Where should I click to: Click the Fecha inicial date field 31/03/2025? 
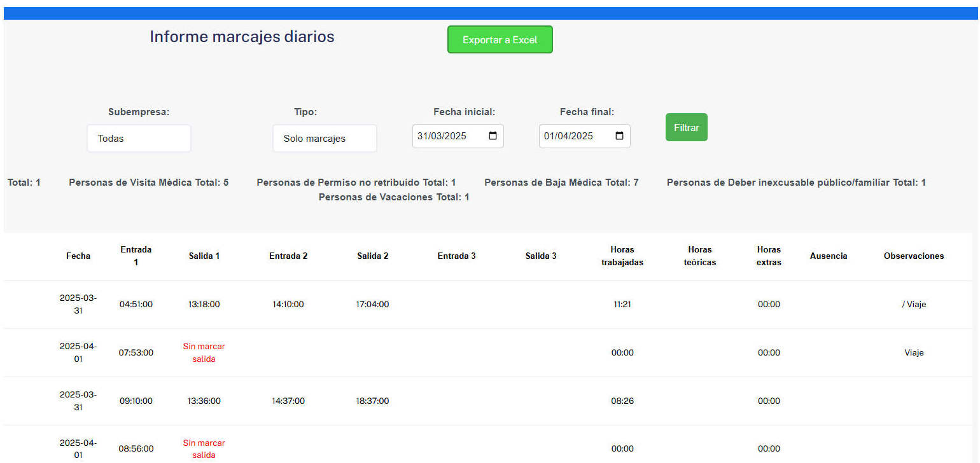(458, 136)
